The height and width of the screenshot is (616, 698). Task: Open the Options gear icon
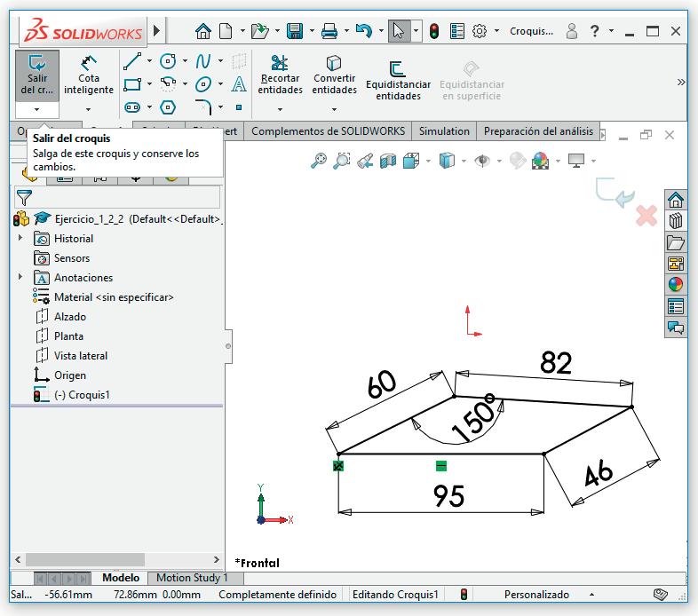click(480, 31)
